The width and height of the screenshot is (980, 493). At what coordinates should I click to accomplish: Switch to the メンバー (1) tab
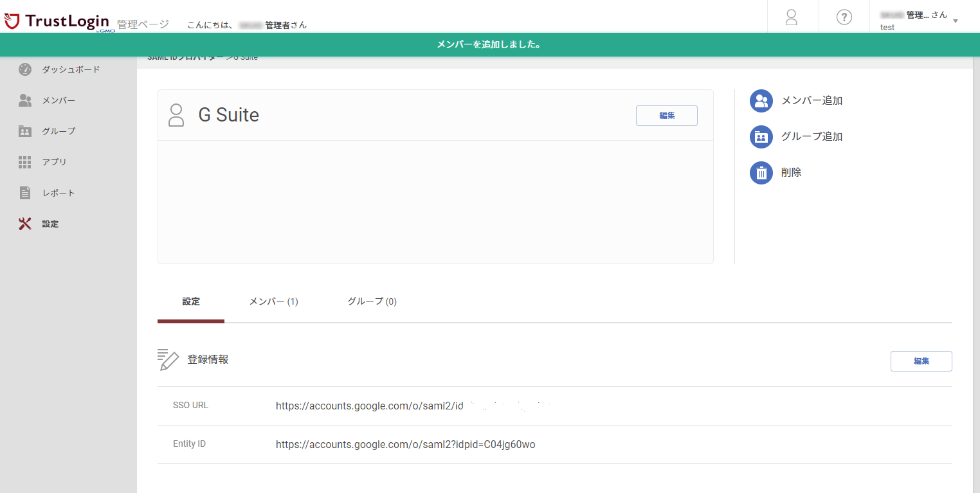tap(273, 301)
